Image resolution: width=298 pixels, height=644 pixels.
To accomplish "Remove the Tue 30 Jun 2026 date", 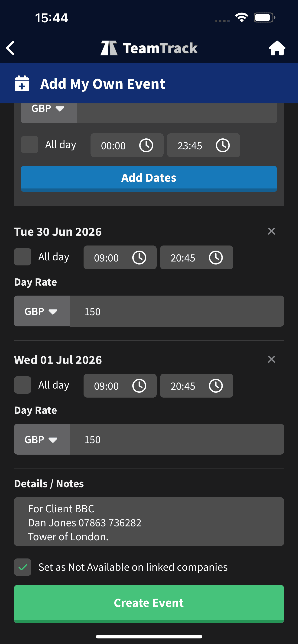I will click(272, 231).
